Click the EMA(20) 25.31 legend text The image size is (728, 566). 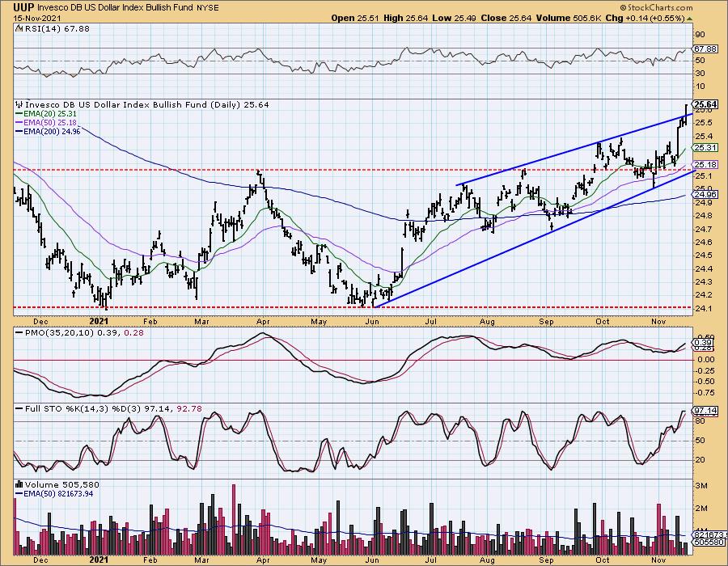click(50, 114)
